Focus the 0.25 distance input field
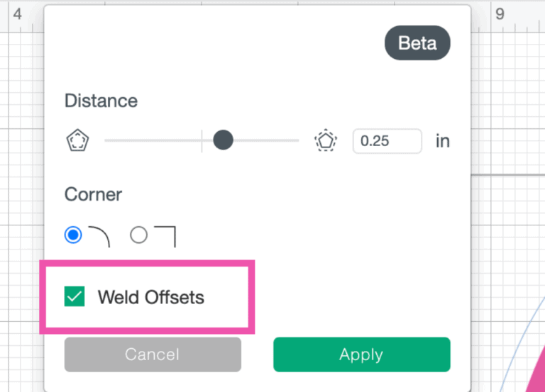Screen dimensions: 545x392 (387, 141)
